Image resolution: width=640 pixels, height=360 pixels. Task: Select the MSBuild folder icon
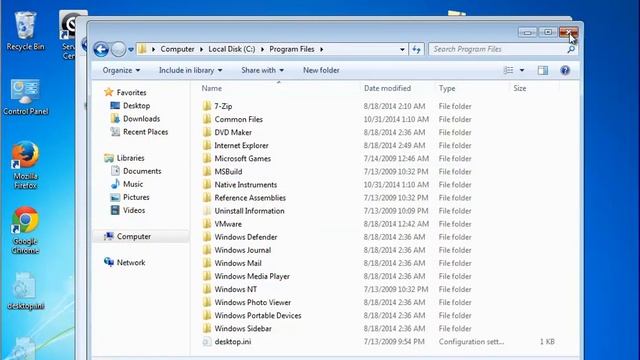[207, 171]
